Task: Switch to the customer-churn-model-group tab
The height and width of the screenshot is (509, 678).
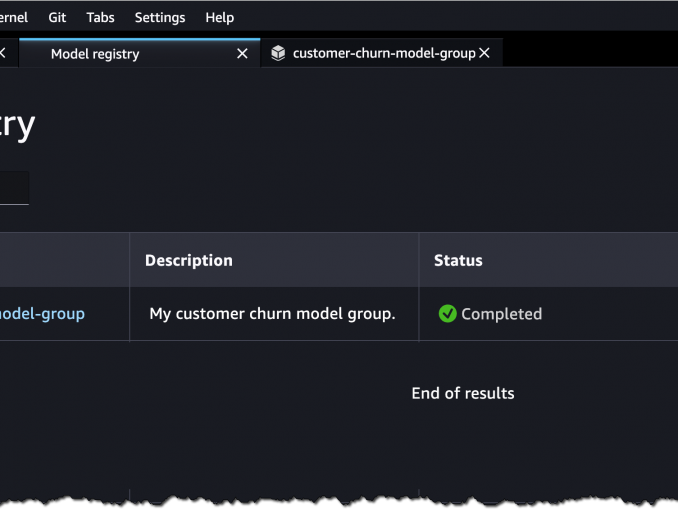Action: pos(383,54)
